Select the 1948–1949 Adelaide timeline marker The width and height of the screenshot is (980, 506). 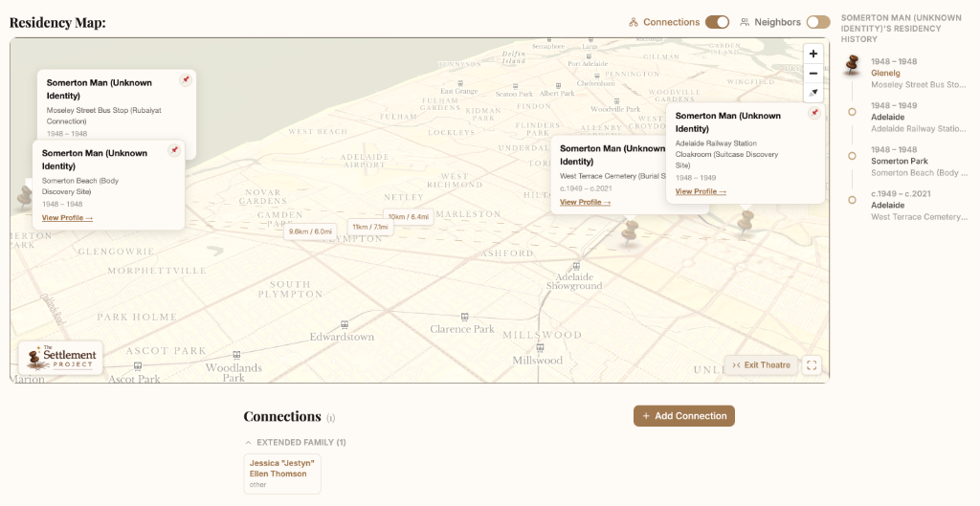(x=852, y=112)
